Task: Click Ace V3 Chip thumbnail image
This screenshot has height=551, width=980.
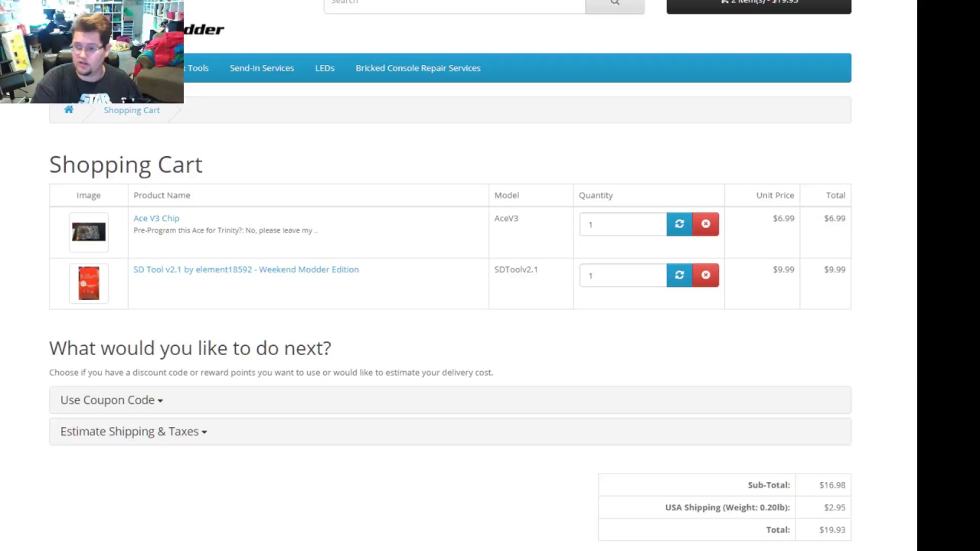Action: point(89,232)
